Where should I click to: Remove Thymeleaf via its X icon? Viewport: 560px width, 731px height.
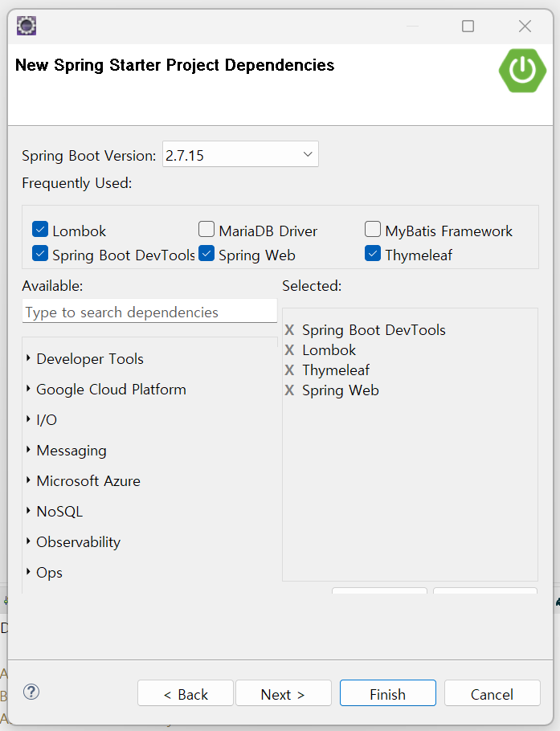coord(289,370)
